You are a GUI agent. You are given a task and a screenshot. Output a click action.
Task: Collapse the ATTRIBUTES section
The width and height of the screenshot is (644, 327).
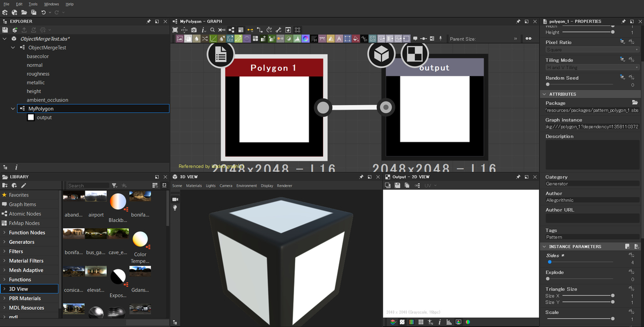click(x=544, y=94)
